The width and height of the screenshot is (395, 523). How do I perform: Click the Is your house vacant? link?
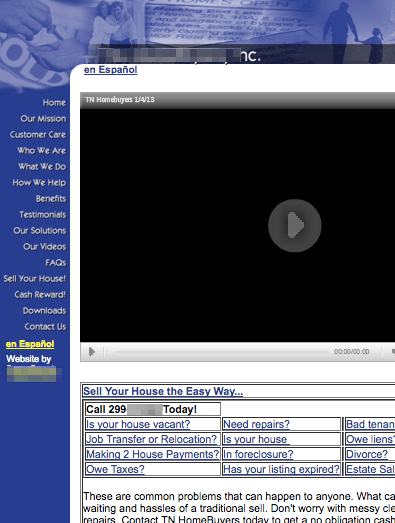coord(138,424)
